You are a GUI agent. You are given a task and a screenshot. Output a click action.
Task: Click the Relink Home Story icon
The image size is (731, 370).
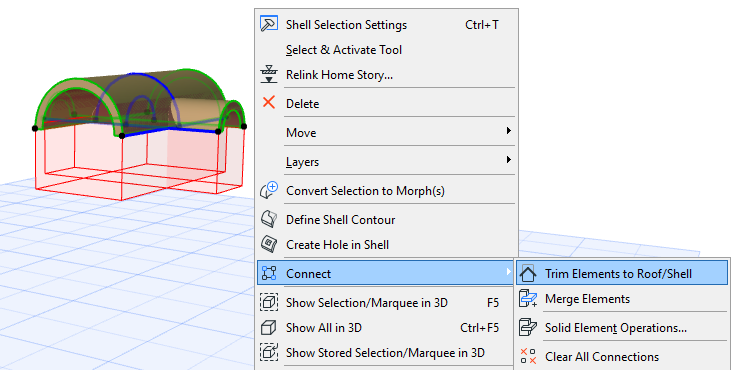click(269, 74)
